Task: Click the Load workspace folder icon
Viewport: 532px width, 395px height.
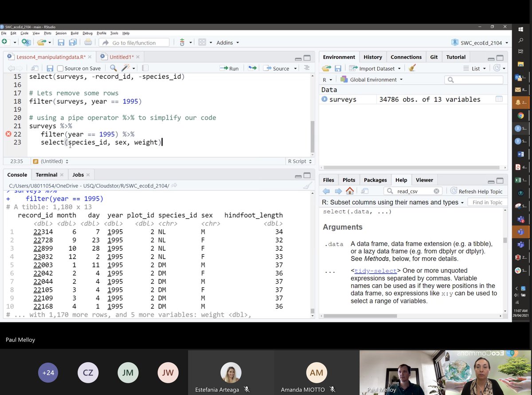Action: [x=327, y=68]
